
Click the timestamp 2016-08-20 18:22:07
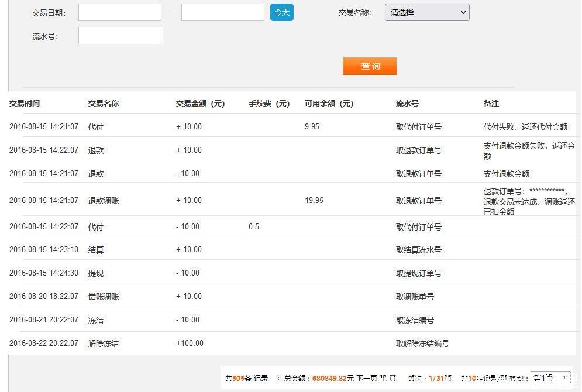[x=44, y=296]
